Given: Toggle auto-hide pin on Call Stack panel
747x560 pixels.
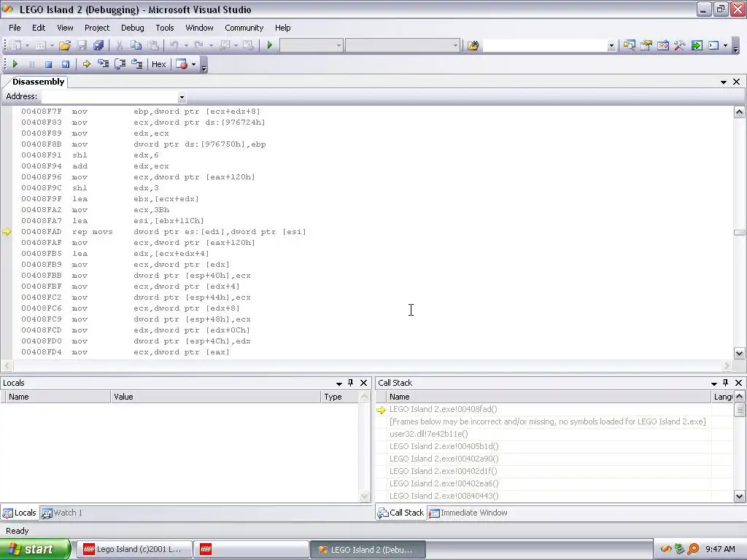Looking at the screenshot, I should click(726, 382).
